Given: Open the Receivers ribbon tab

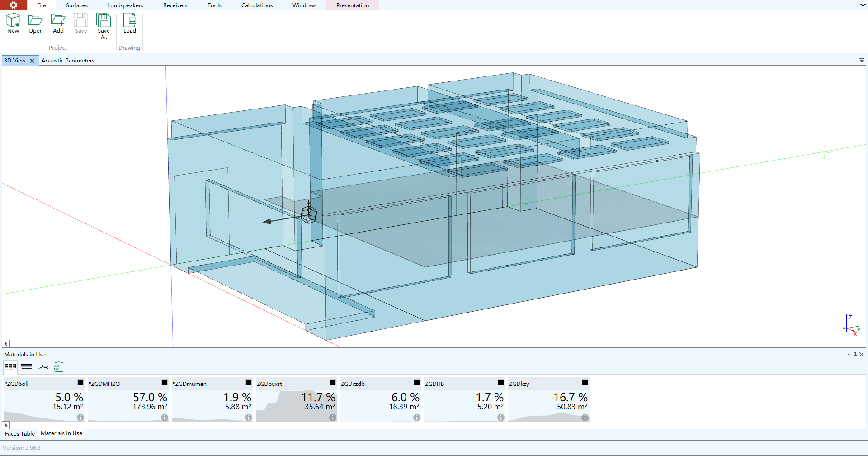Looking at the screenshot, I should point(175,5).
